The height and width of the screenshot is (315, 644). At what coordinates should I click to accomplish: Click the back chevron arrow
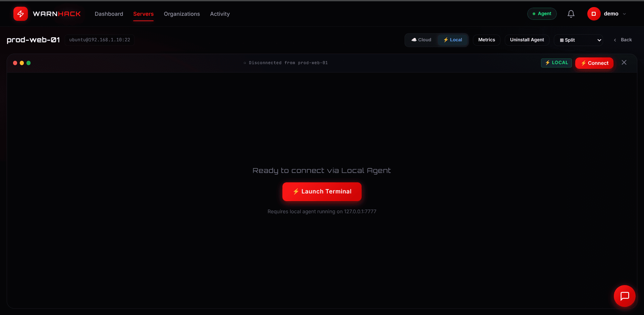pos(615,40)
